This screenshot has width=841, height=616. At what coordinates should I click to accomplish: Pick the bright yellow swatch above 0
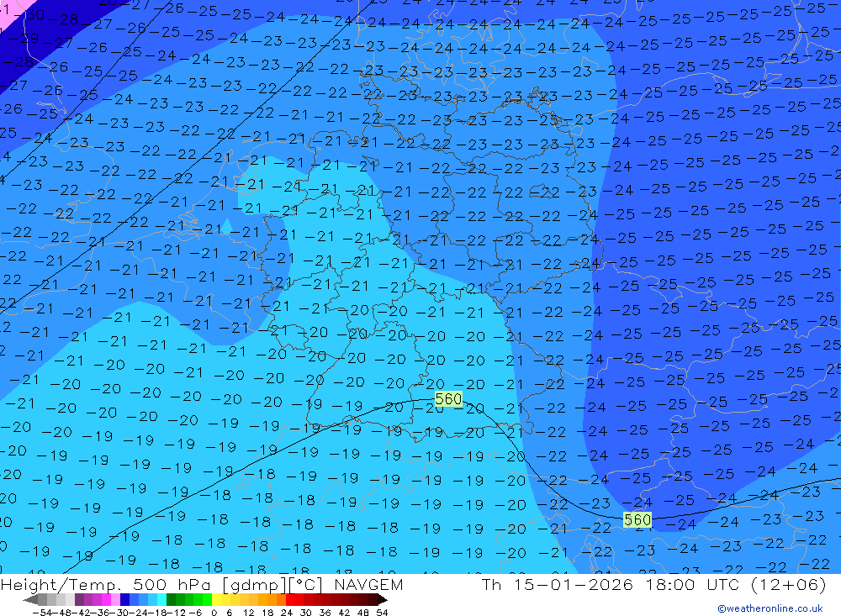point(216,599)
